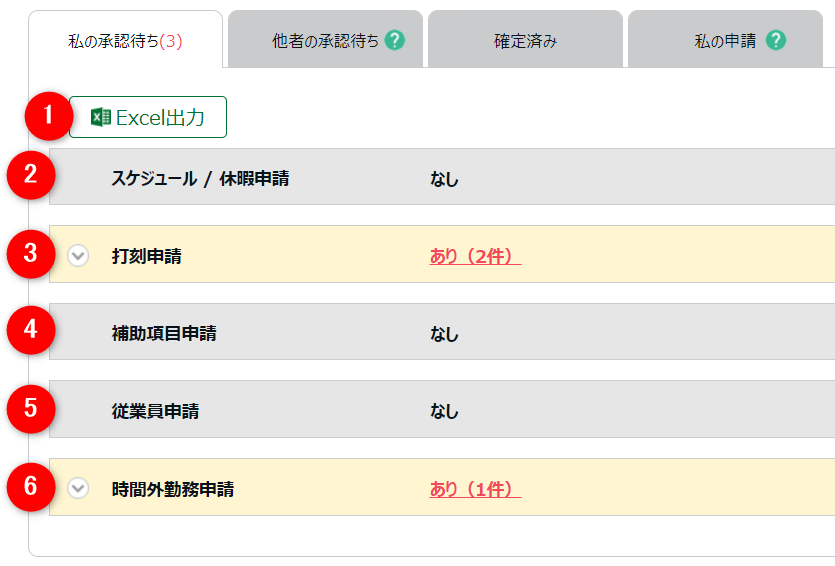
Task: Click red numbered badge 3
Action: (x=31, y=254)
